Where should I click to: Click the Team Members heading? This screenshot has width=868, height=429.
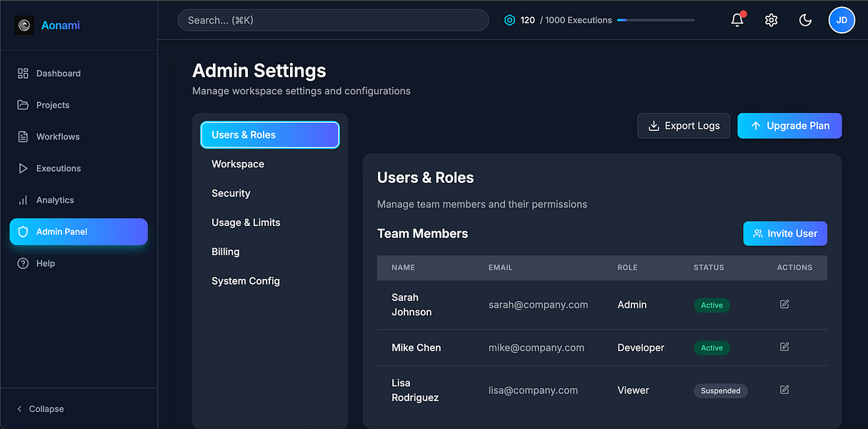(423, 234)
